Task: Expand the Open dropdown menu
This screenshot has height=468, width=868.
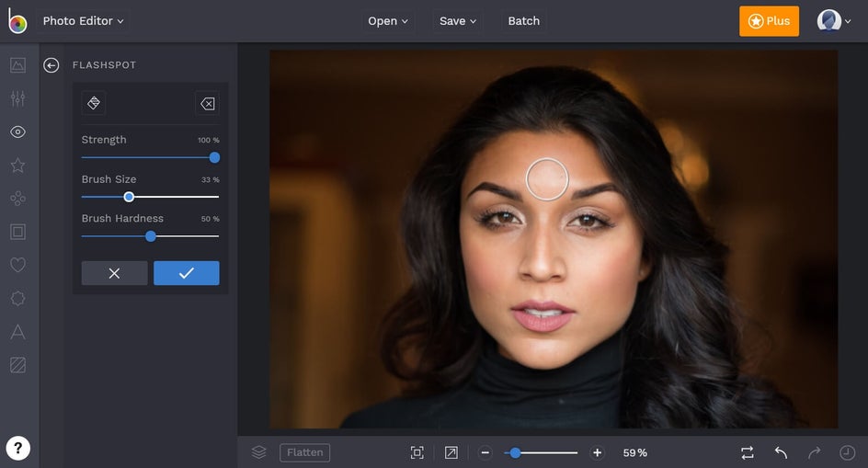Action: 388,21
